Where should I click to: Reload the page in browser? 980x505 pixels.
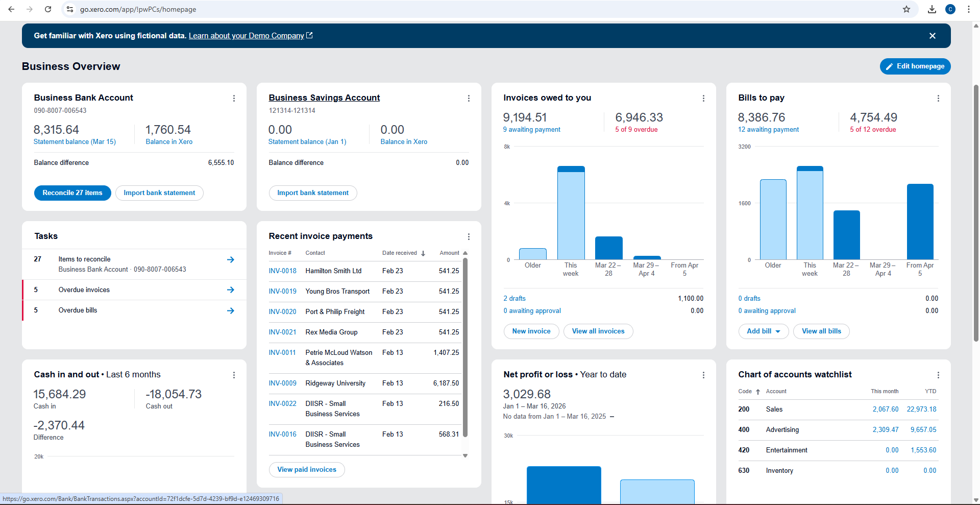click(47, 9)
